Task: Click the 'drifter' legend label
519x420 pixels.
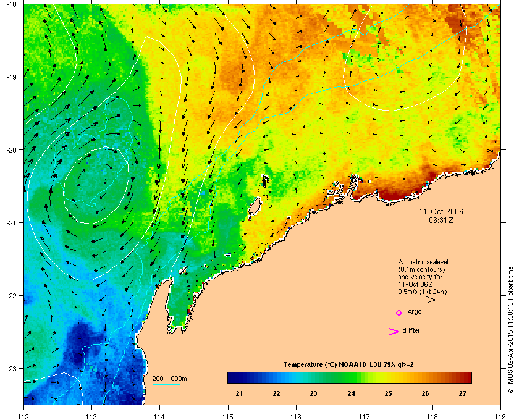Action: [x=411, y=330]
